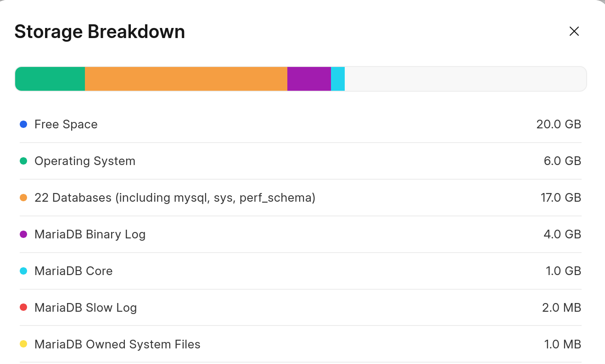Click the purple MariaDB Binary Log dot
Image resolution: width=605 pixels, height=364 pixels.
pyautogui.click(x=23, y=234)
